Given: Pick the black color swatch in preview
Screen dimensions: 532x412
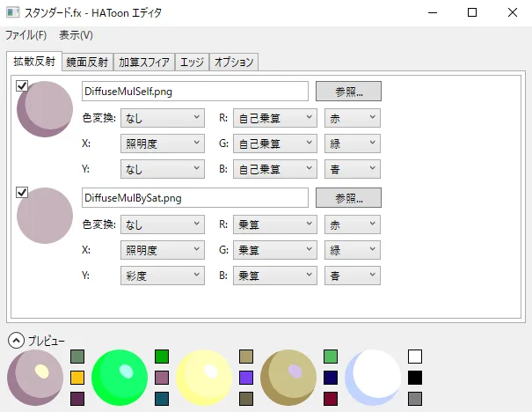Looking at the screenshot, I should tap(415, 378).
